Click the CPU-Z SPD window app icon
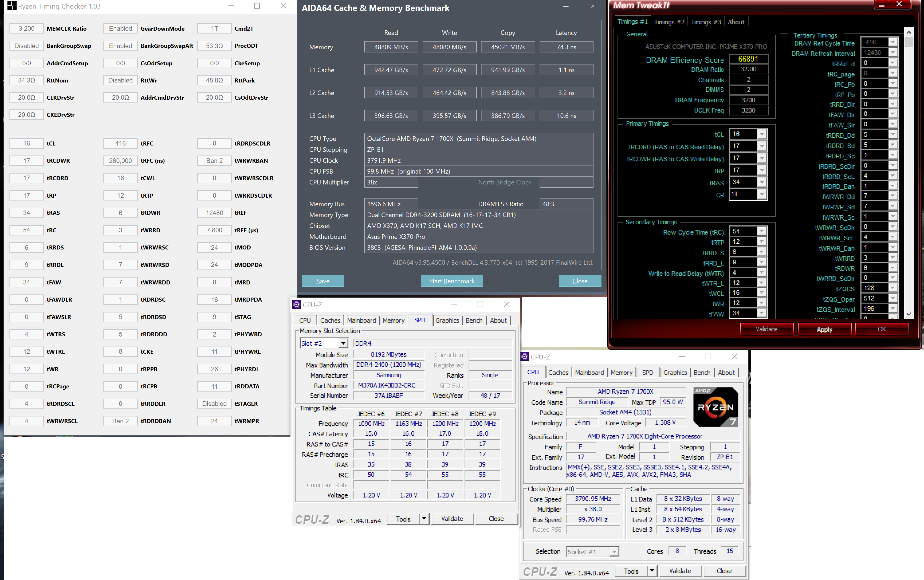 coord(296,304)
